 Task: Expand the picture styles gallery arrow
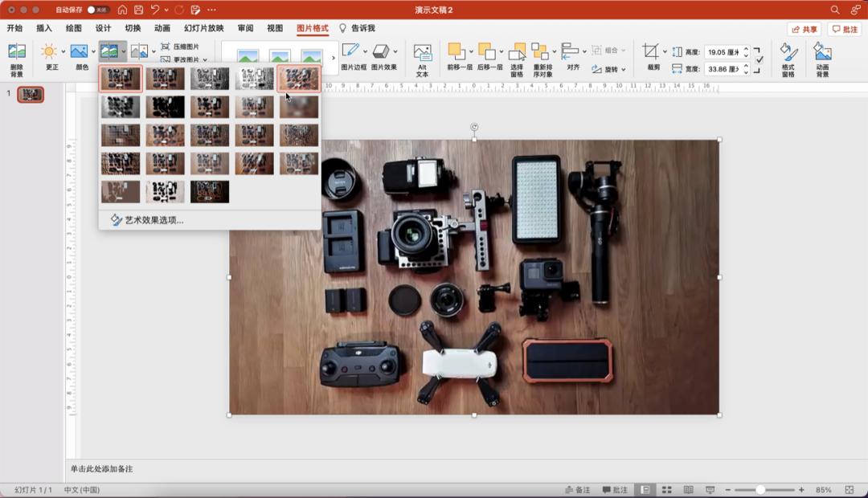tap(334, 58)
